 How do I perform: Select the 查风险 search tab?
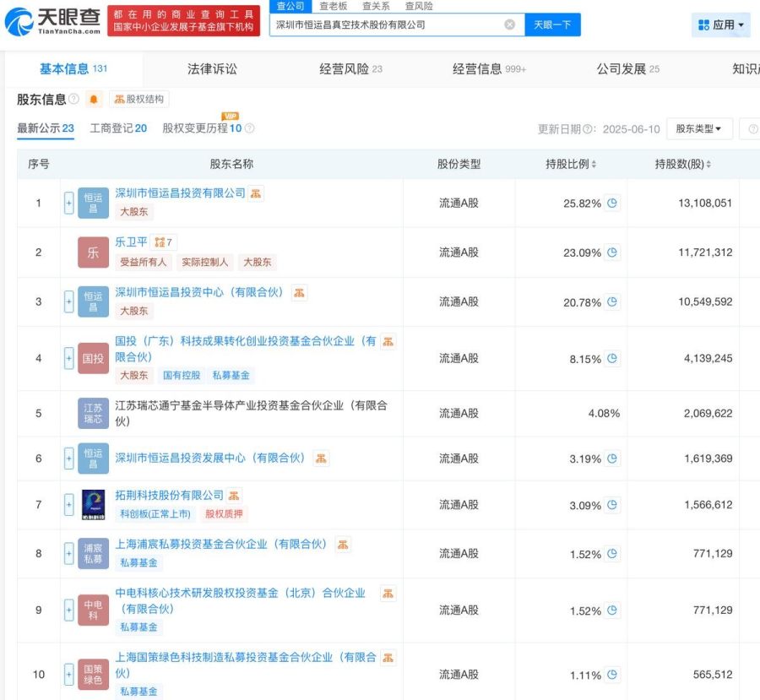pyautogui.click(x=419, y=6)
